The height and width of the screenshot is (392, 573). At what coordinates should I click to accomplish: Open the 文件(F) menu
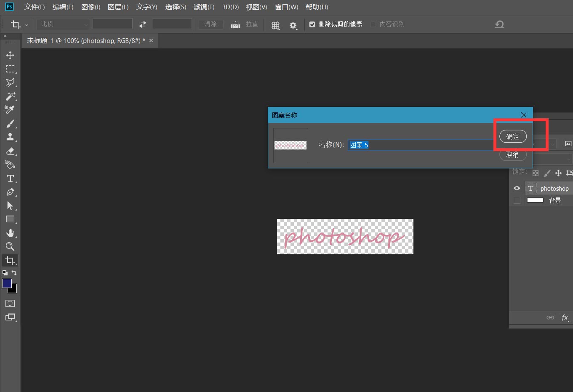(35, 7)
